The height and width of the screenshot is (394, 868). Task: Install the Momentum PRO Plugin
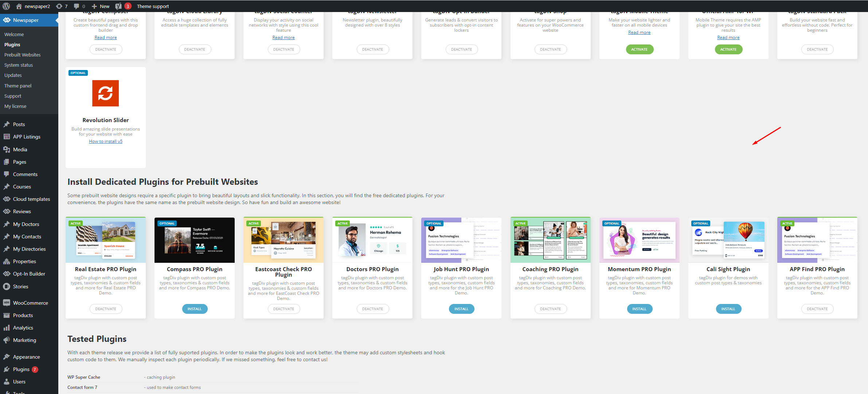[x=639, y=309]
